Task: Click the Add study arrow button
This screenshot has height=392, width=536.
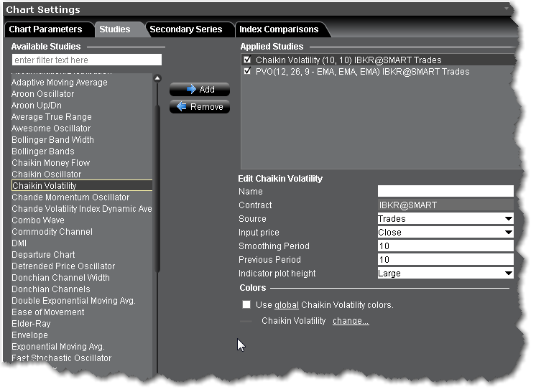Action: pyautogui.click(x=200, y=90)
